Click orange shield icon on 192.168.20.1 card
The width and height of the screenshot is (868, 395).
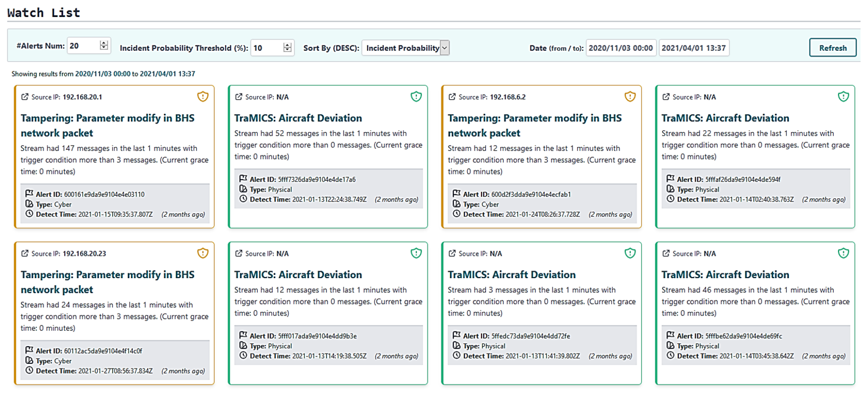tap(203, 96)
